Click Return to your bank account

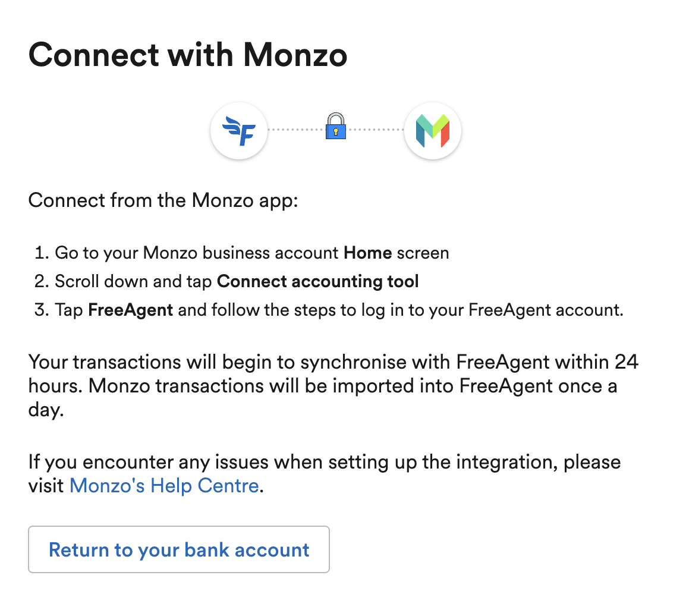[x=178, y=550]
